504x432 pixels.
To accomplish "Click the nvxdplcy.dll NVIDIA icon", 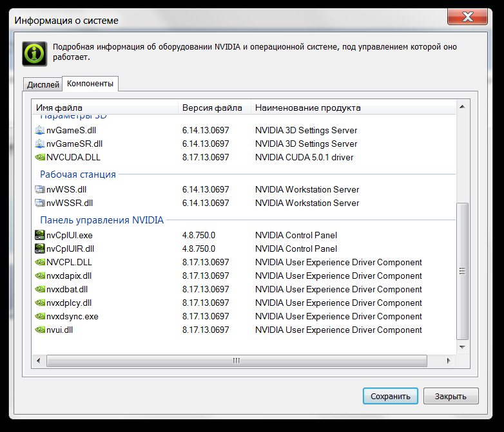I will [39, 303].
